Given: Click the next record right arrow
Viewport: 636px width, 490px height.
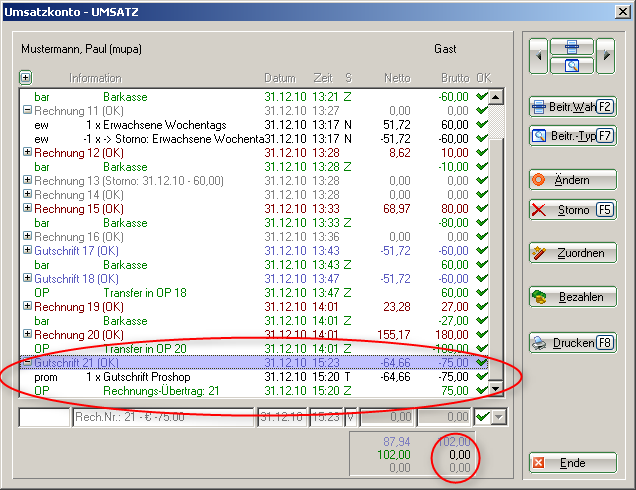Looking at the screenshot, I should point(605,57).
